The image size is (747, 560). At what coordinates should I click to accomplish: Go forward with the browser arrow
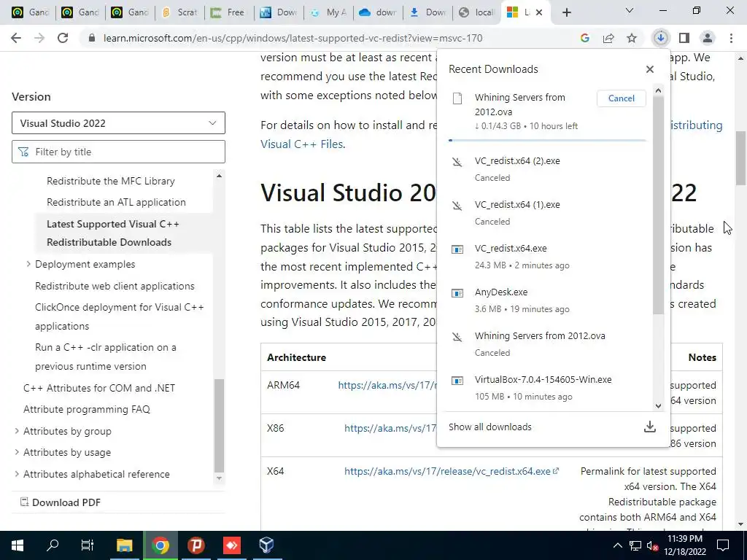point(39,38)
